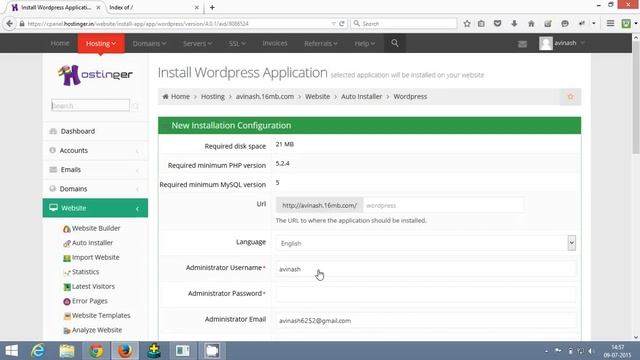Open Dashboard in the sidebar
The height and width of the screenshot is (360, 640).
(x=95, y=131)
